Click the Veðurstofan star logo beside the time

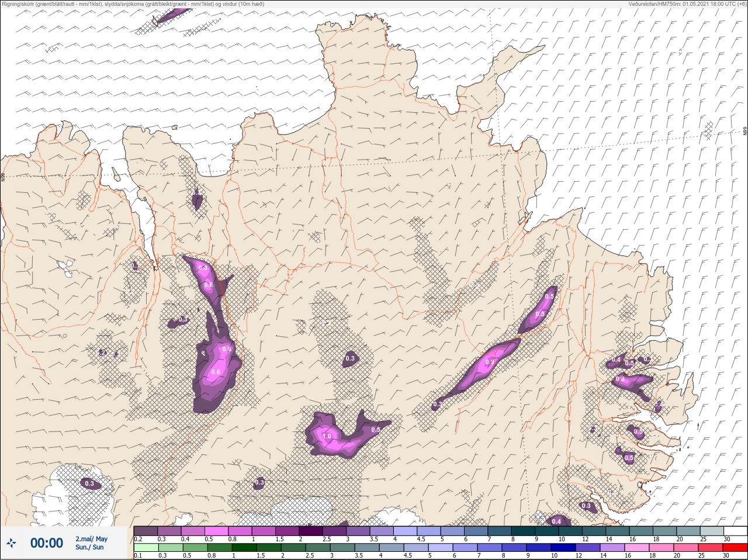11,543
